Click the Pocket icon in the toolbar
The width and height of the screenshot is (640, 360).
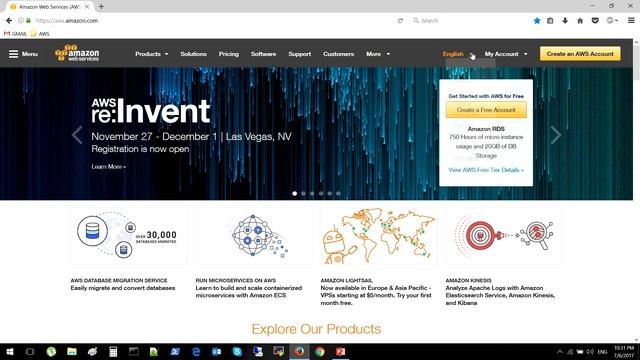coord(595,20)
